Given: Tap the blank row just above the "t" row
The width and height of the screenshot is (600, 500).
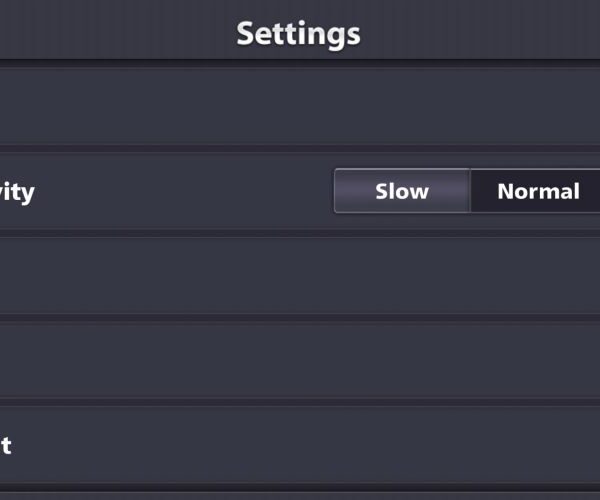Looking at the screenshot, I should click(x=300, y=361).
